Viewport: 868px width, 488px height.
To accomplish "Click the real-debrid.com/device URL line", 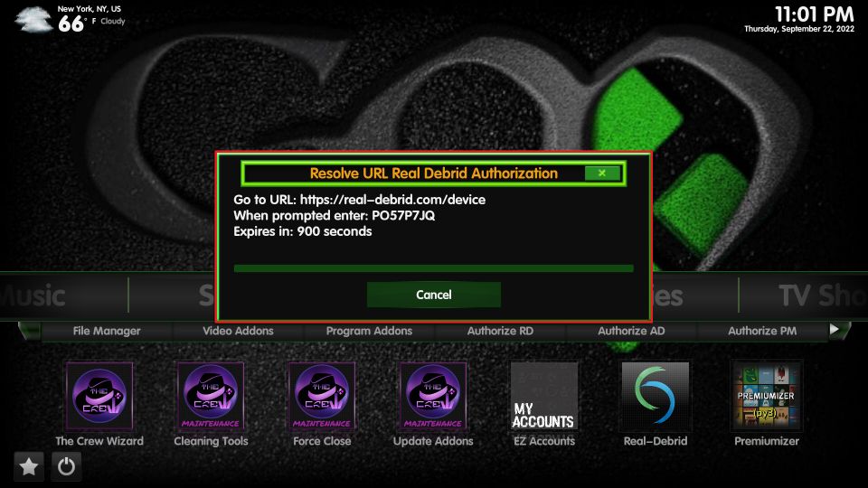I will tap(359, 200).
